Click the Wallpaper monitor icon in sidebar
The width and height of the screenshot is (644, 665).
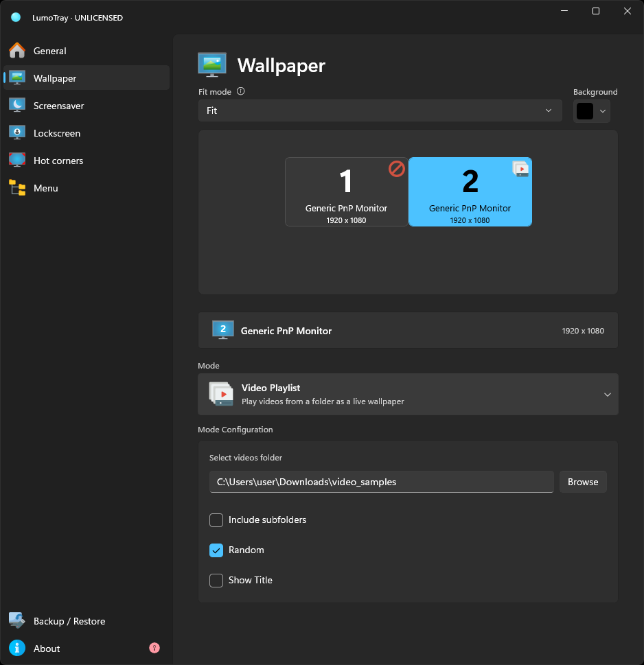pyautogui.click(x=17, y=78)
